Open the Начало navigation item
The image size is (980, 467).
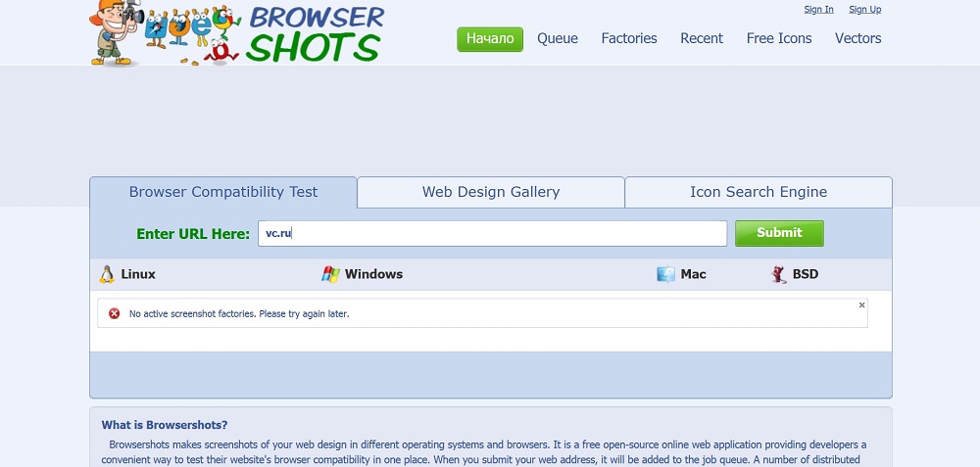coord(490,39)
